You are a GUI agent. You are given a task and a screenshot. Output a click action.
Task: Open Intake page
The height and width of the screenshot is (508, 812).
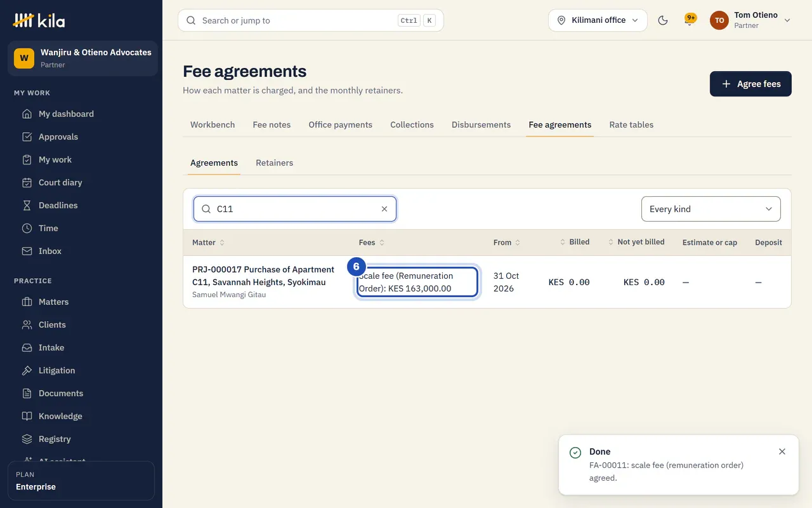pos(81,347)
